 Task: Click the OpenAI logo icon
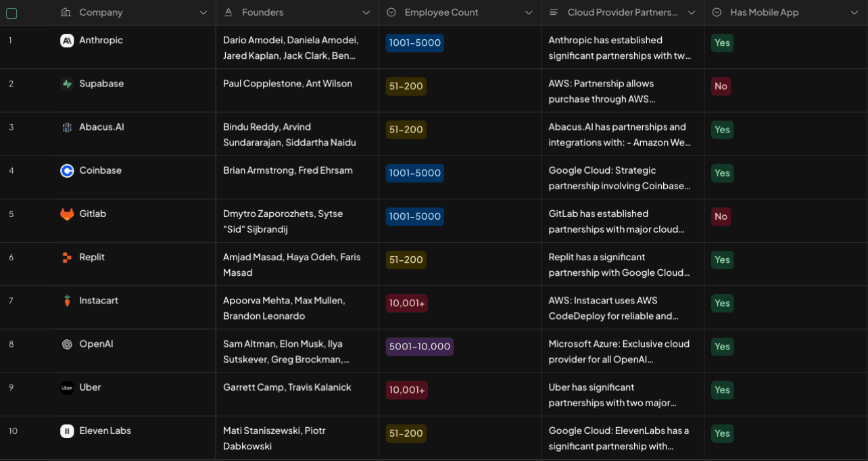pyautogui.click(x=67, y=344)
